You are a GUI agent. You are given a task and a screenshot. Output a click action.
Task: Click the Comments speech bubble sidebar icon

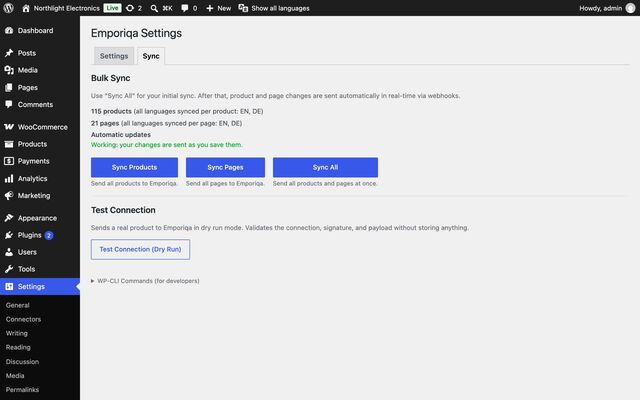[9, 104]
